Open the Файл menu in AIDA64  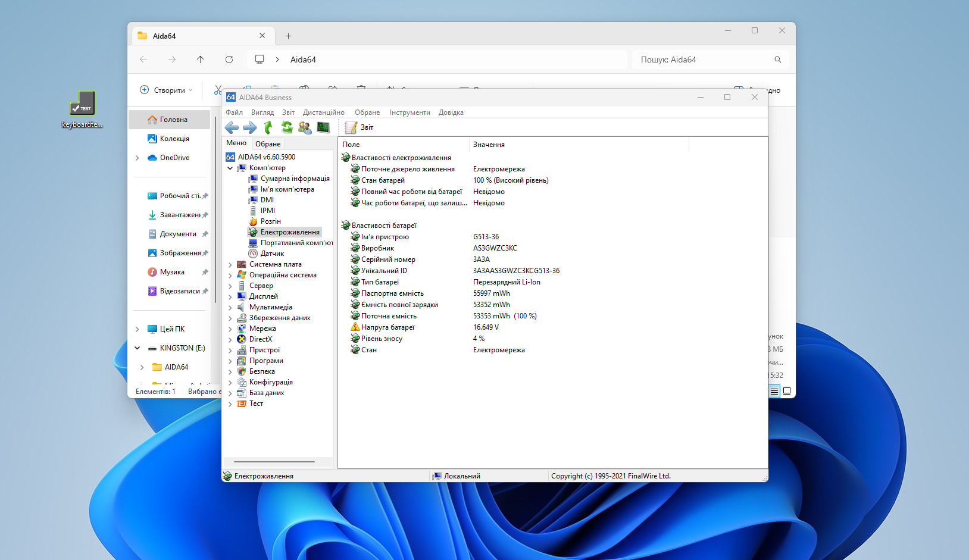pyautogui.click(x=234, y=112)
